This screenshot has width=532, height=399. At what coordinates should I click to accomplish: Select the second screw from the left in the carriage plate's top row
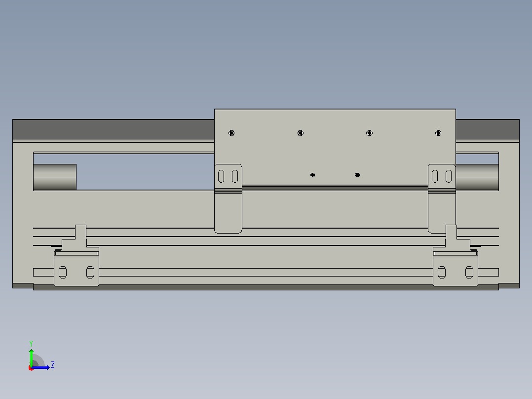(x=300, y=133)
